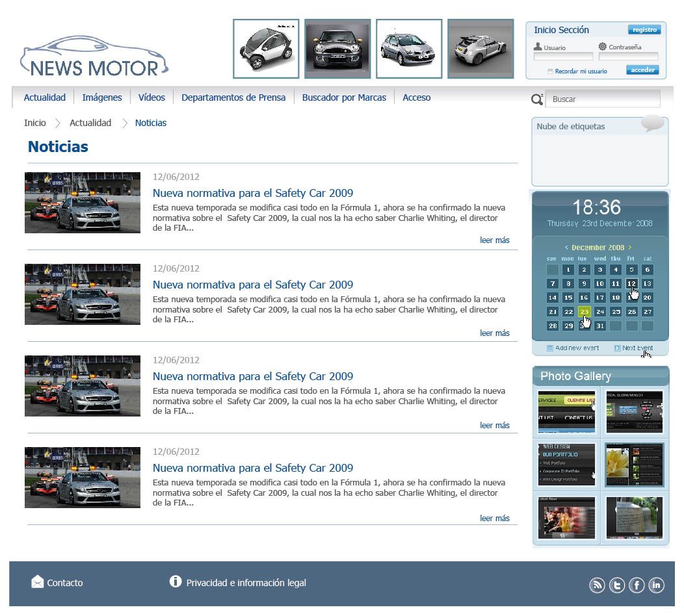Open the Twitter icon in footer
The height and width of the screenshot is (616, 684).
pyautogui.click(x=617, y=585)
